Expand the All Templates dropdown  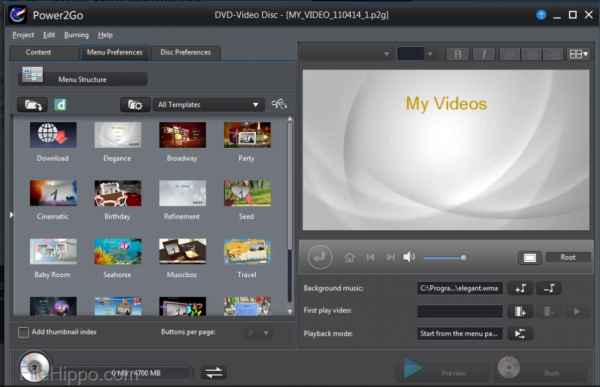209,105
